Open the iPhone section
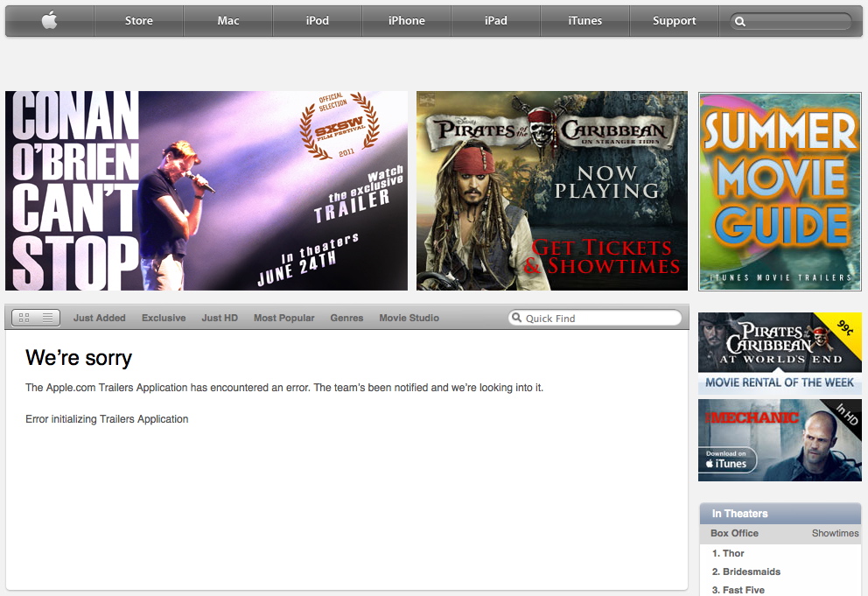 point(406,20)
